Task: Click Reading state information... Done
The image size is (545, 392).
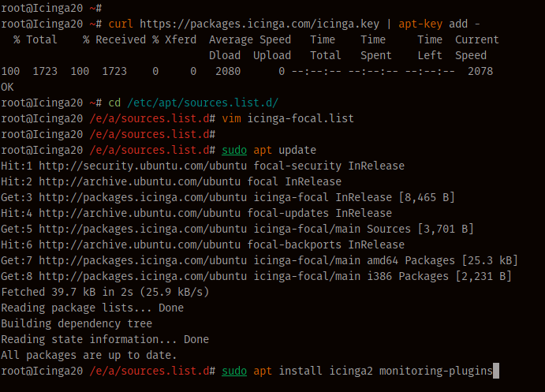Action: tap(105, 339)
